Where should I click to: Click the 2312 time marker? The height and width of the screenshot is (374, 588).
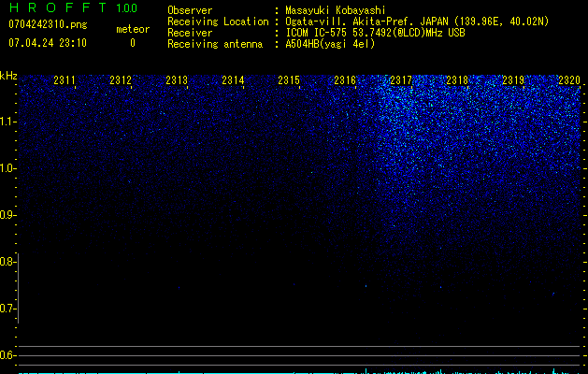click(x=121, y=80)
